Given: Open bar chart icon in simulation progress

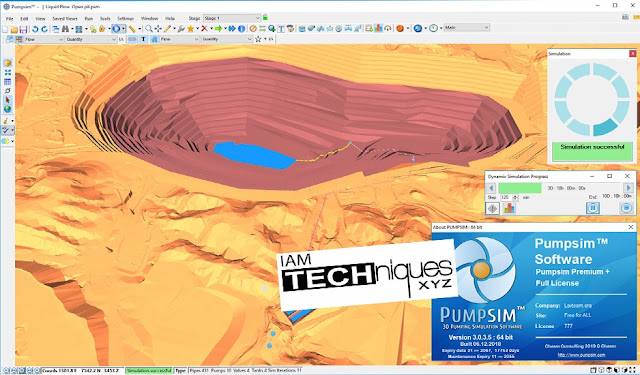Looking at the screenshot, I should [509, 208].
